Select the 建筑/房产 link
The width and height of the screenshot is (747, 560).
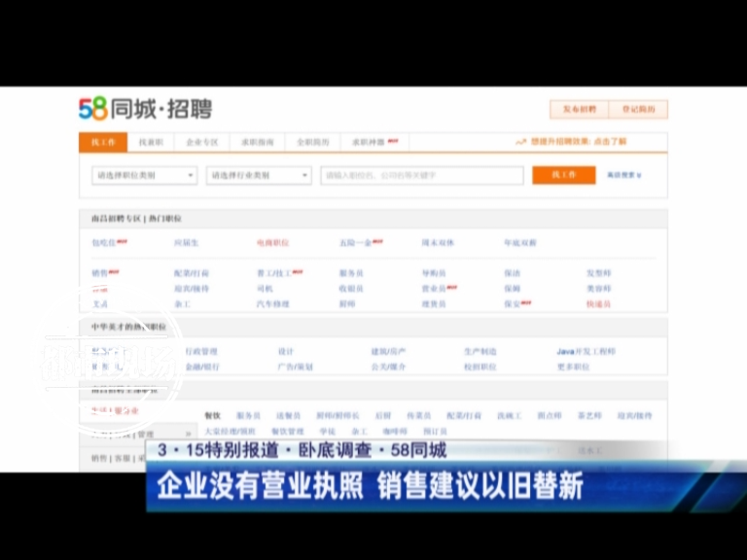388,351
